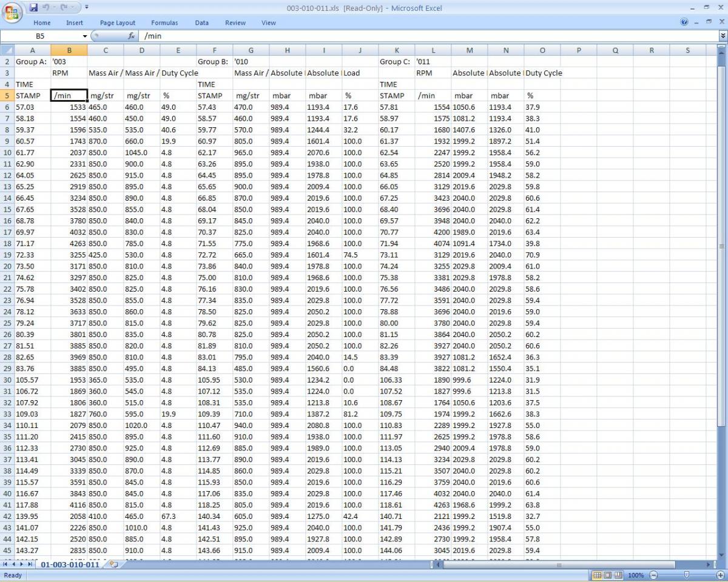Open the Insert ribbon tab
728x582 pixels.
[75, 23]
